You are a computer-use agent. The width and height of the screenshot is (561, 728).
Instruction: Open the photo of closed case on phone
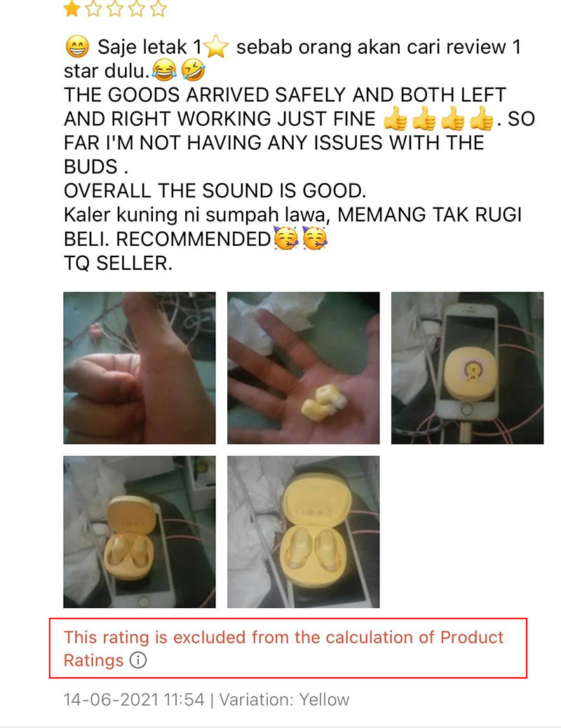click(467, 368)
